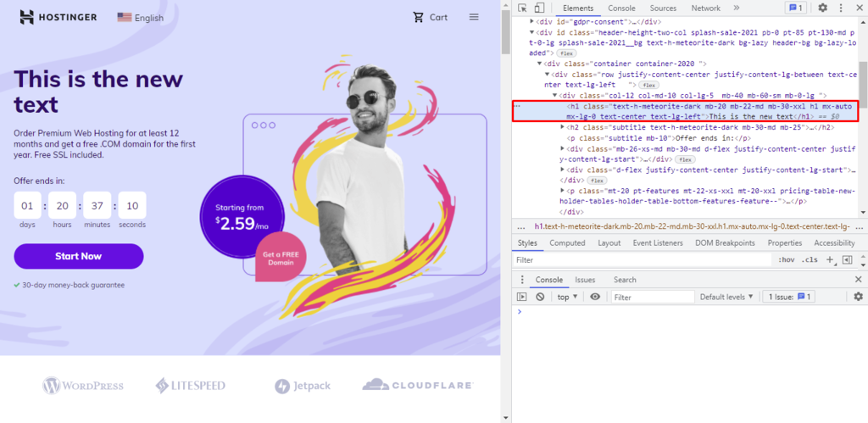Screen dimensions: 868x423
Task: Toggle the :hov element state panel
Action: [x=787, y=259]
